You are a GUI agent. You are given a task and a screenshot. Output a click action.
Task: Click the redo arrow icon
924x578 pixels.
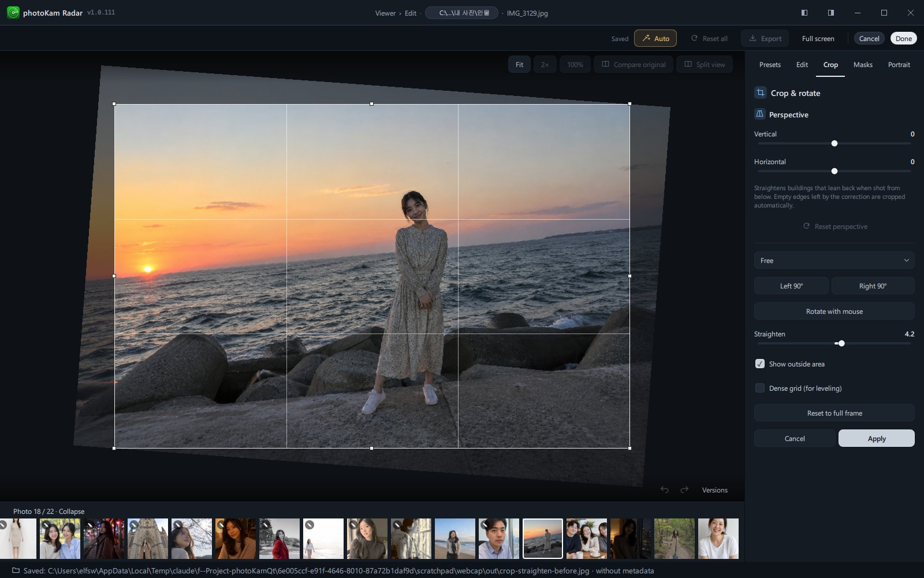click(684, 490)
